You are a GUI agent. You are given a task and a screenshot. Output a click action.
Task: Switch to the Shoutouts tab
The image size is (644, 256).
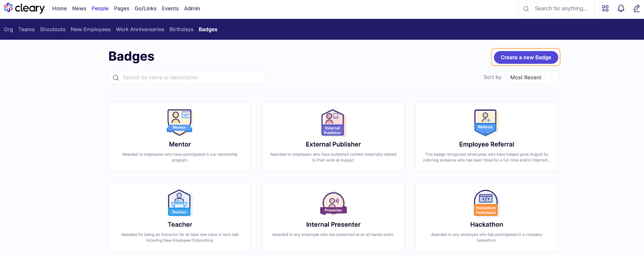[x=53, y=29]
